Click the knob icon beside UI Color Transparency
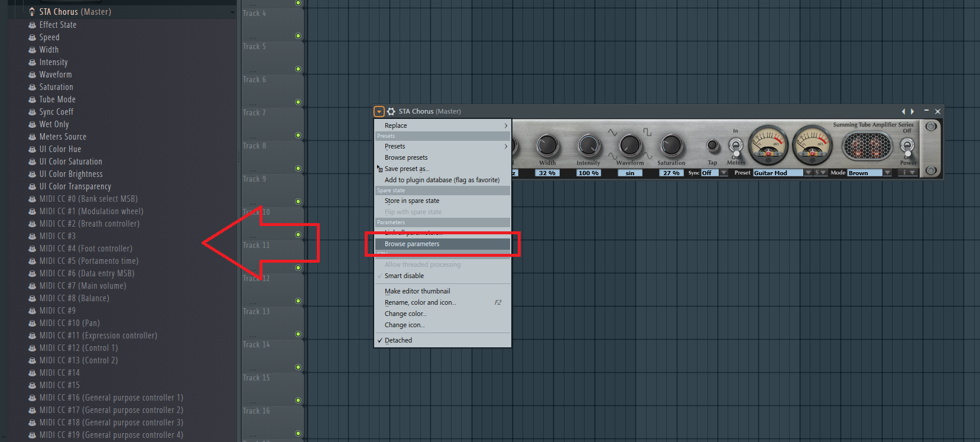 (32, 186)
